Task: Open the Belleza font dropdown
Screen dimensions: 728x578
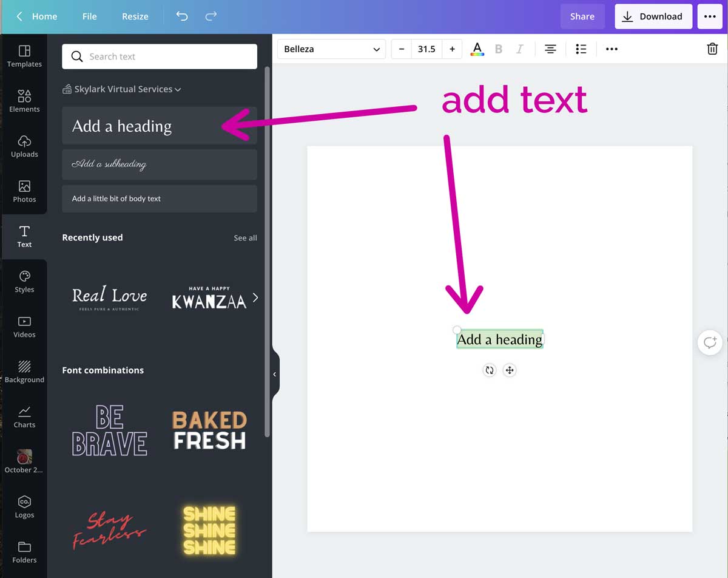Action: pyautogui.click(x=331, y=49)
